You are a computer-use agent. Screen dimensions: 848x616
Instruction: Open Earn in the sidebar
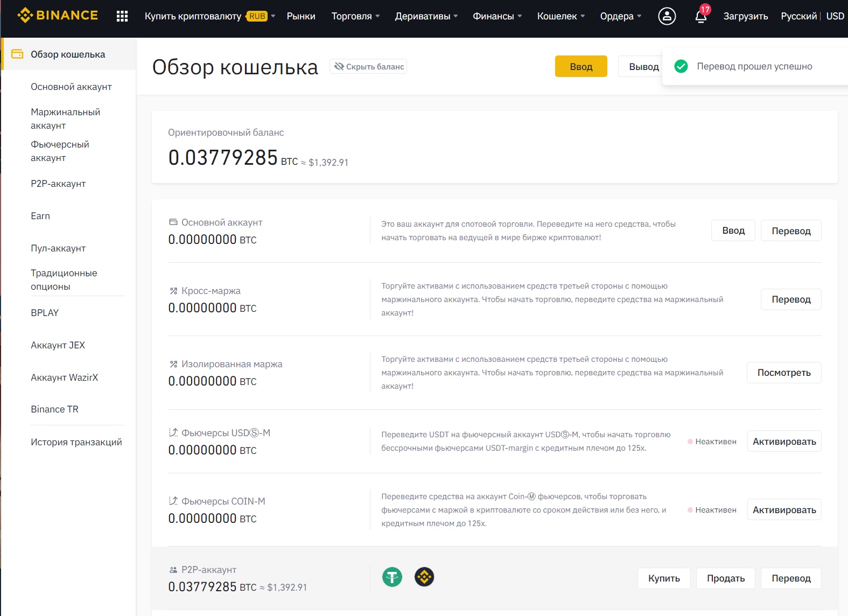(x=40, y=216)
